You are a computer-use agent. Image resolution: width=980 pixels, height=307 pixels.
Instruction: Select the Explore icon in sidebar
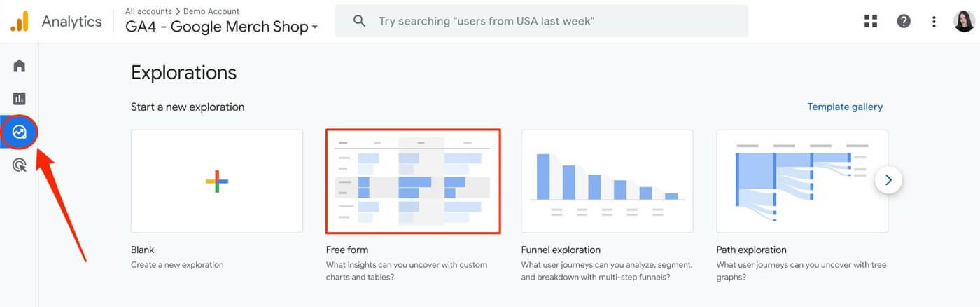tap(19, 132)
